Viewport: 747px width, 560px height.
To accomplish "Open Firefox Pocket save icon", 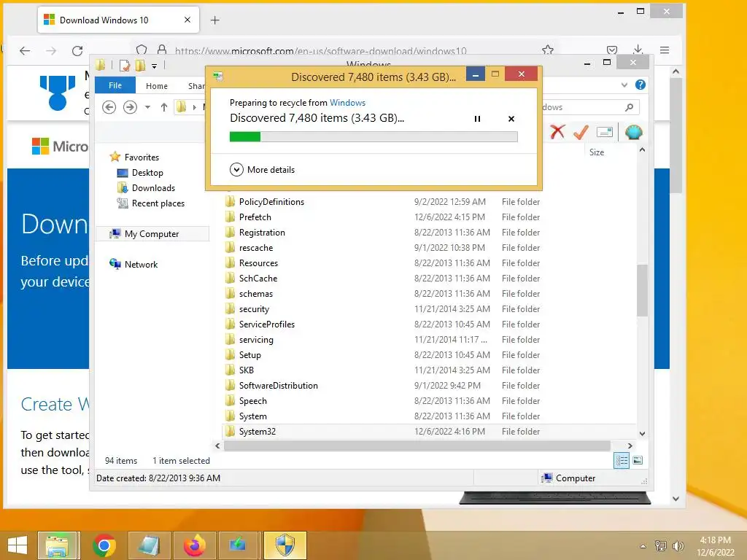I will tap(612, 50).
